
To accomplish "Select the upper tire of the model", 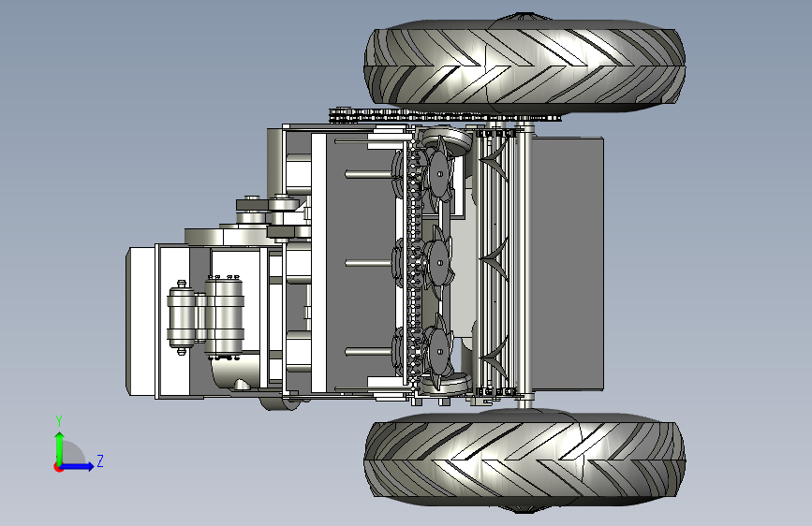I will point(524,63).
